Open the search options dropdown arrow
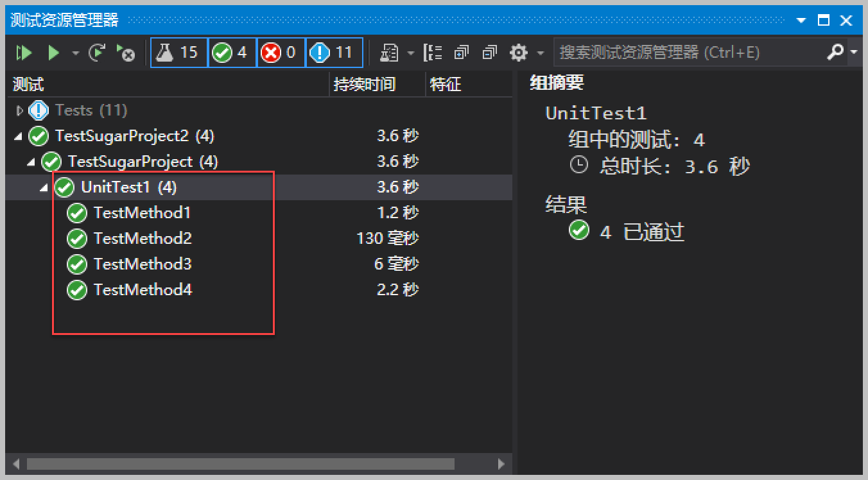 click(x=854, y=53)
